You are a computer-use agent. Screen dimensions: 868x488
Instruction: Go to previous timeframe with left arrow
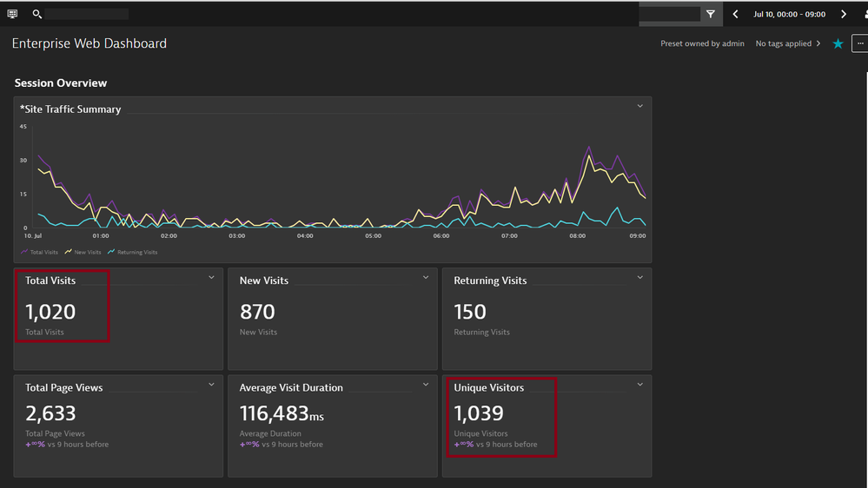(736, 14)
